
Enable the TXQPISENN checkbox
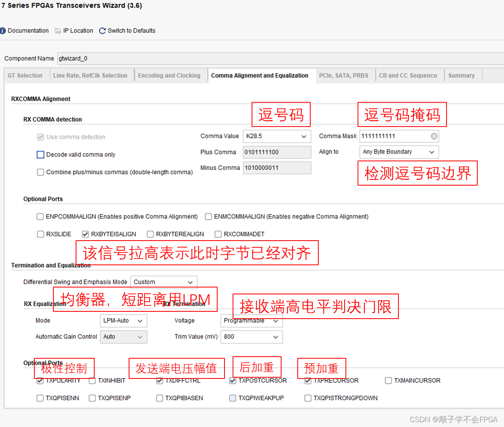pyautogui.click(x=40, y=398)
